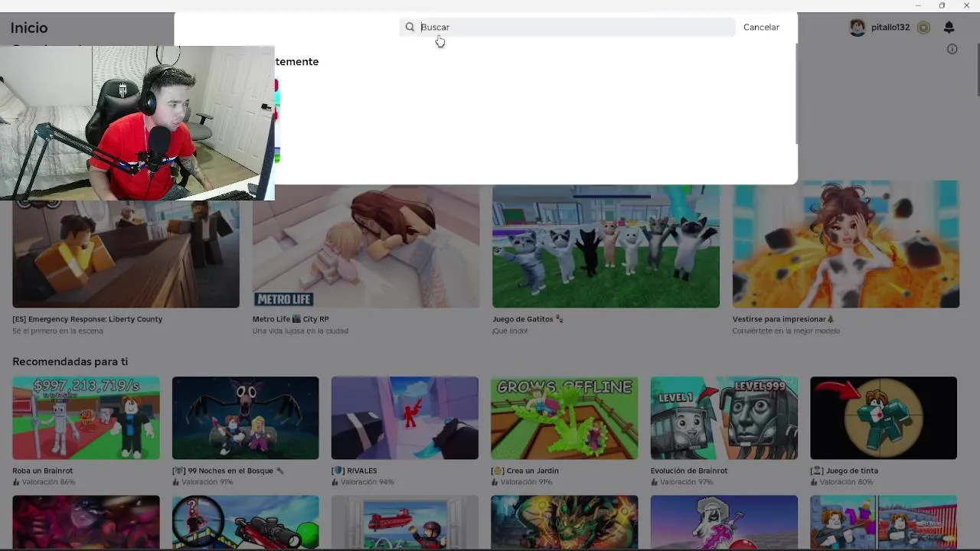Viewport: 980px width, 551px height.
Task: Click 'Conviértete en la mejor modelo' subtitle
Action: [x=786, y=331]
